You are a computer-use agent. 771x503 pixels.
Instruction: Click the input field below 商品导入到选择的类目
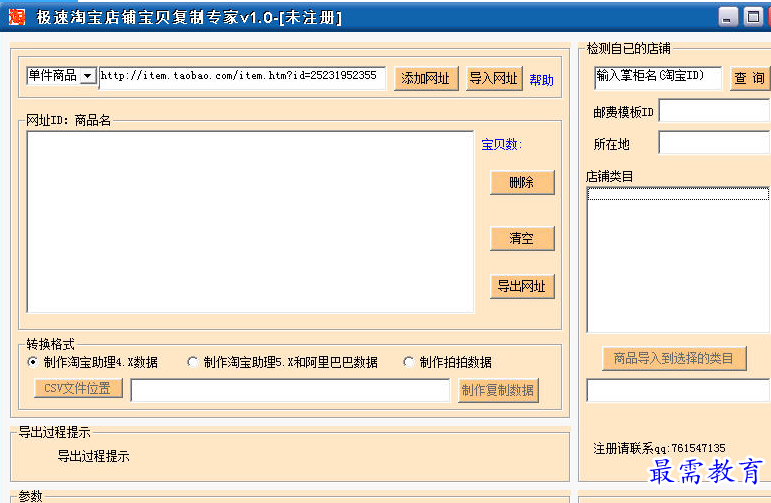coord(678,390)
